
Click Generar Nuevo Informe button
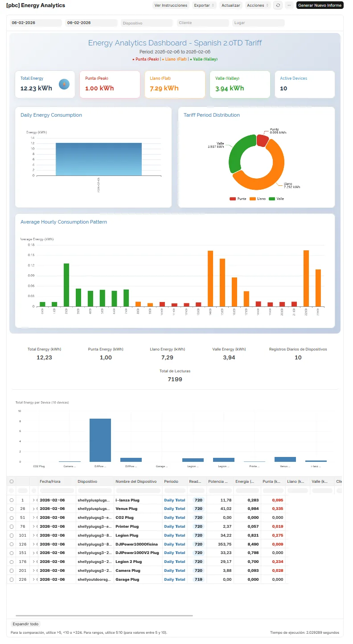tap(320, 5)
